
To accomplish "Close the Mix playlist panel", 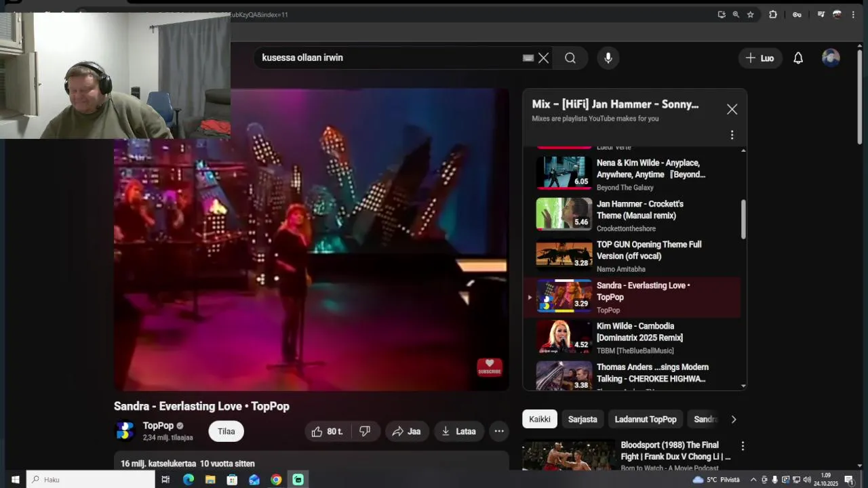I will pyautogui.click(x=732, y=109).
